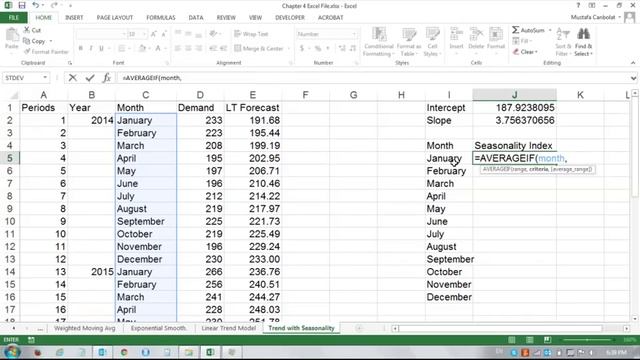Click the Save icon in quick access toolbar
640x360 pixels.
coord(22,6)
